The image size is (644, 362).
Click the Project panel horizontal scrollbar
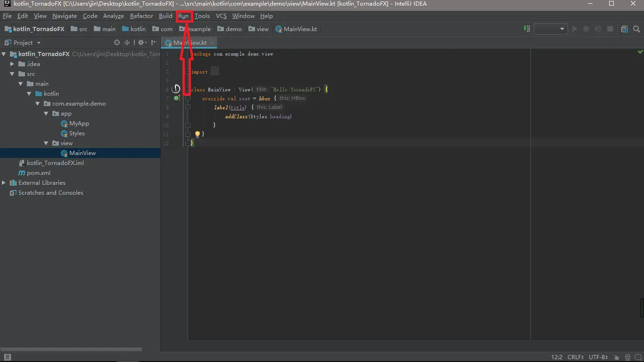(71, 349)
